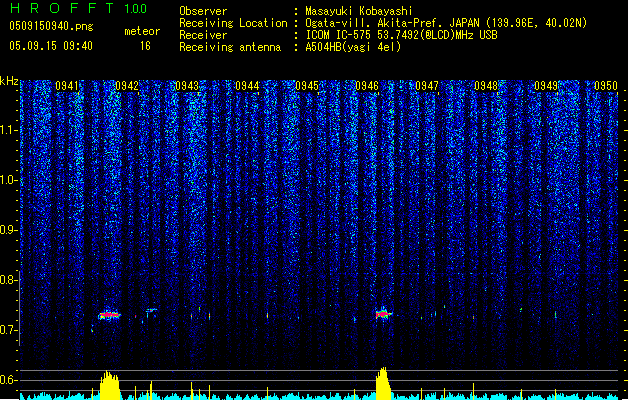The width and height of the screenshot is (629, 400).
Task: Click the 0943 time marker
Action: tap(187, 86)
